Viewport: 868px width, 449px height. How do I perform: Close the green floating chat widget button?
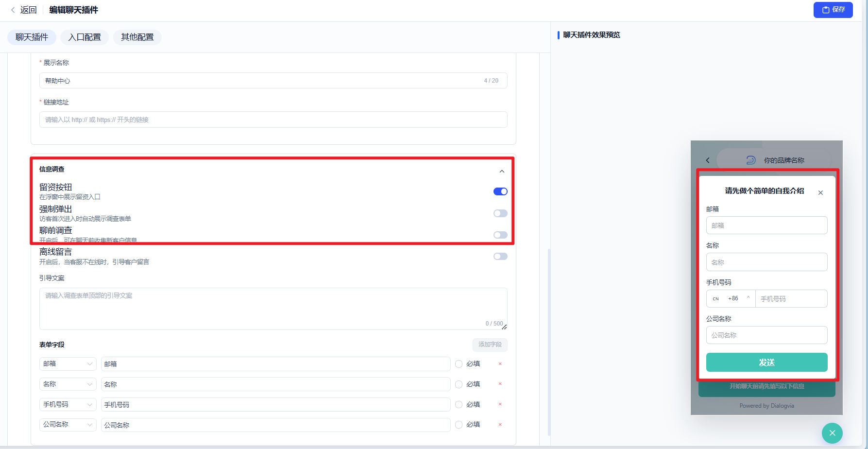(x=832, y=433)
